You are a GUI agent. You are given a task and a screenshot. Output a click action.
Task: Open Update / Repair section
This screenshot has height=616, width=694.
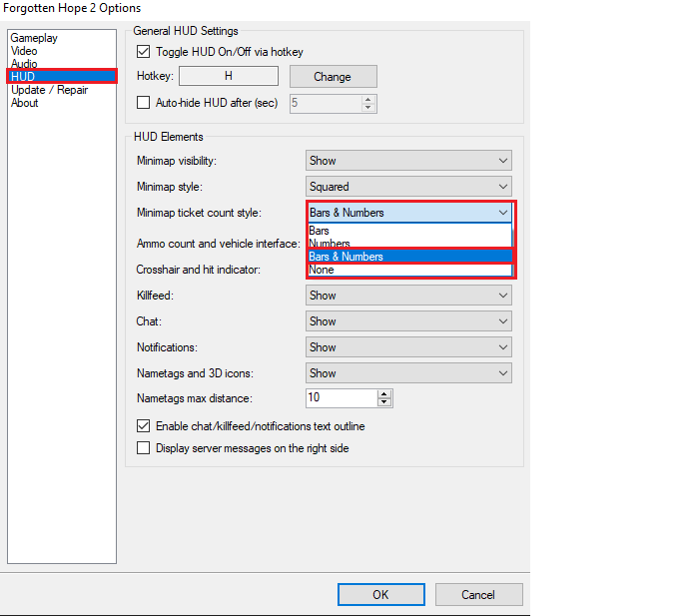click(49, 90)
